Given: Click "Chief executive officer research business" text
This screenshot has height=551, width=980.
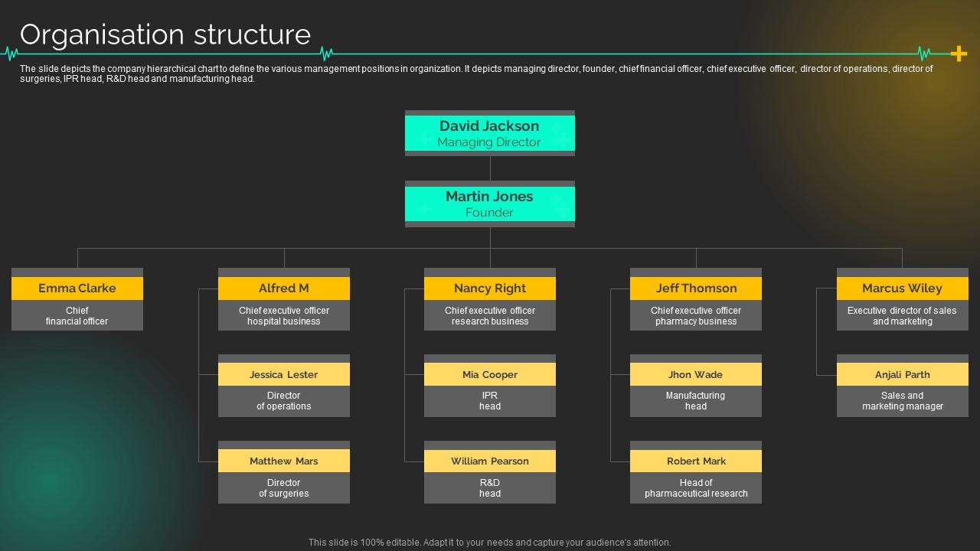Looking at the screenshot, I should [490, 316].
